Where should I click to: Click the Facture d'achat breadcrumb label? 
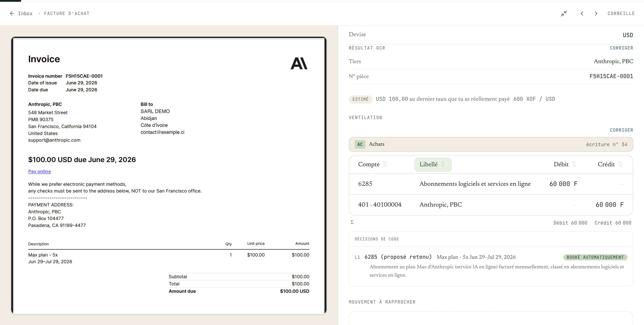67,13
